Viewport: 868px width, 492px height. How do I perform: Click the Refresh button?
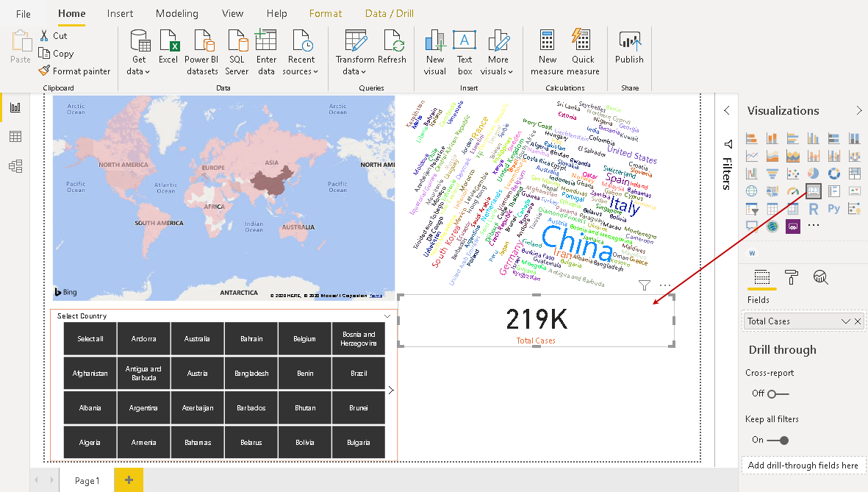tap(392, 48)
